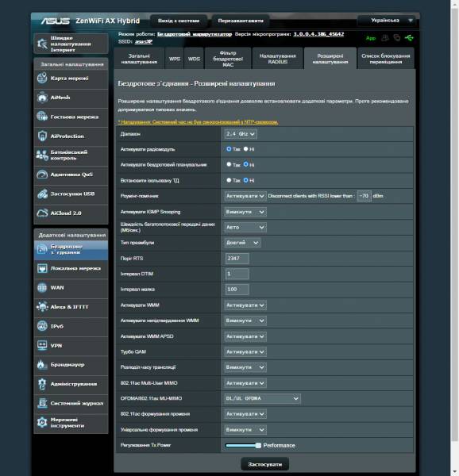Screen dimensions: 459x476
Task: Open the band (Діапазон) 2.4 GHz dropdown
Action: click(241, 134)
